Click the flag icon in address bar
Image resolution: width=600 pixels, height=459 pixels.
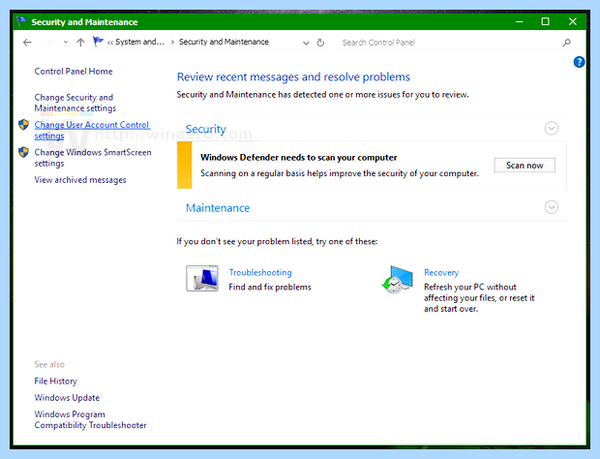(x=98, y=41)
